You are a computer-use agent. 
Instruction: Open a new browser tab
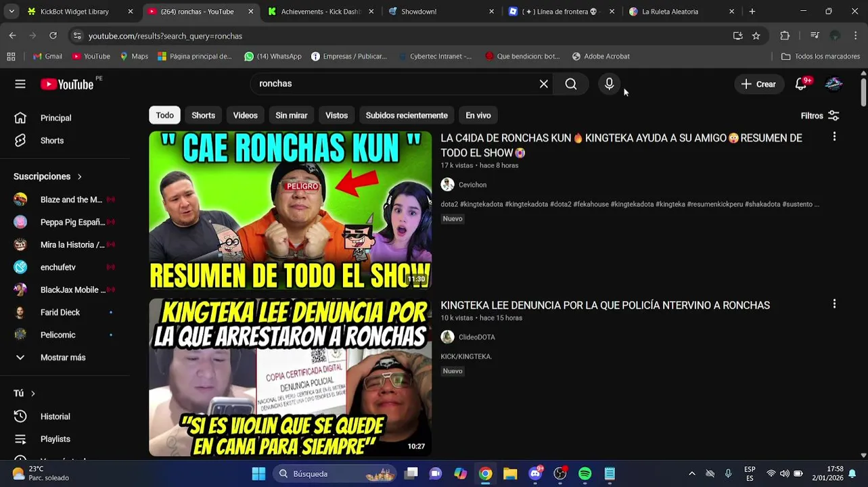point(752,11)
